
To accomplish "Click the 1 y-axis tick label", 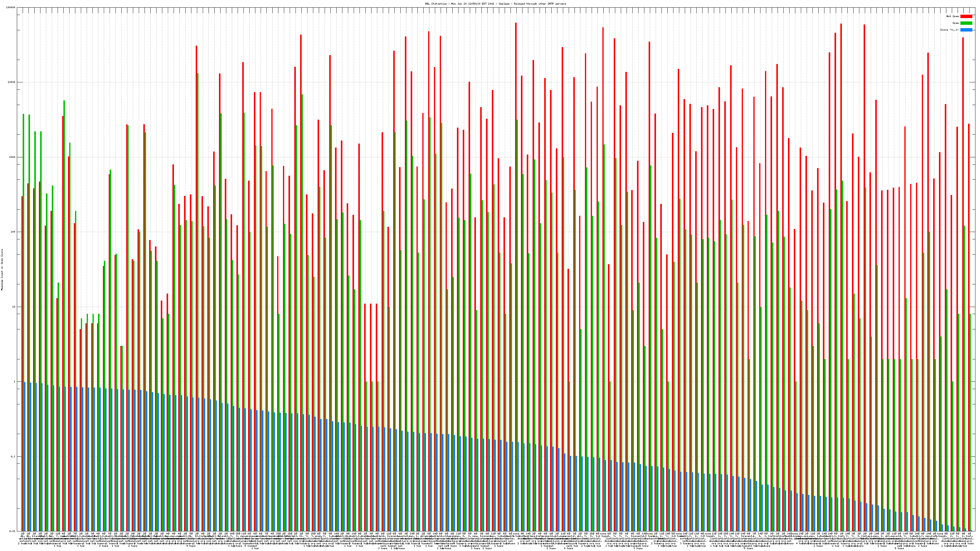I will coord(15,382).
